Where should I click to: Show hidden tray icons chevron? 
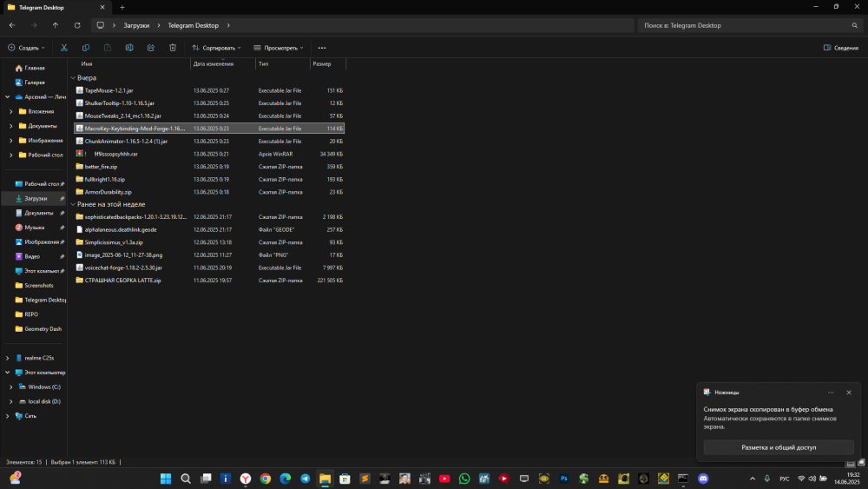tap(753, 479)
